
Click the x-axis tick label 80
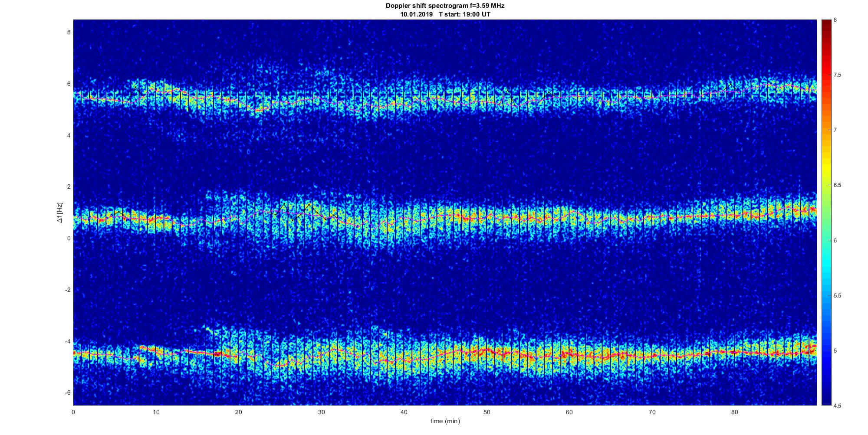tap(734, 412)
